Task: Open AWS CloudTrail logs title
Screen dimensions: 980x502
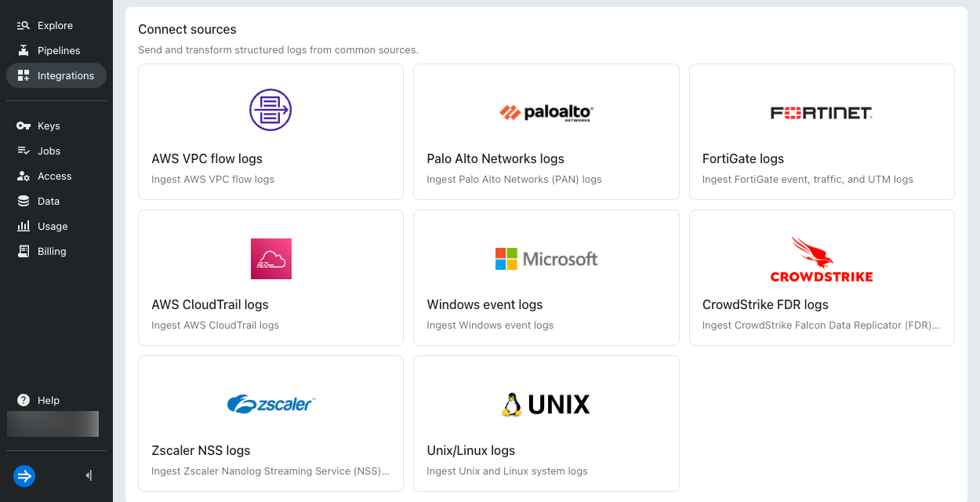Action: (x=210, y=304)
